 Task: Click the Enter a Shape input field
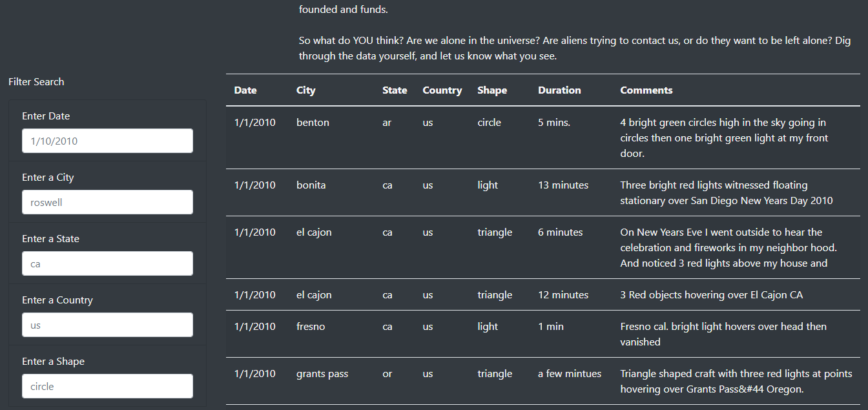point(107,386)
